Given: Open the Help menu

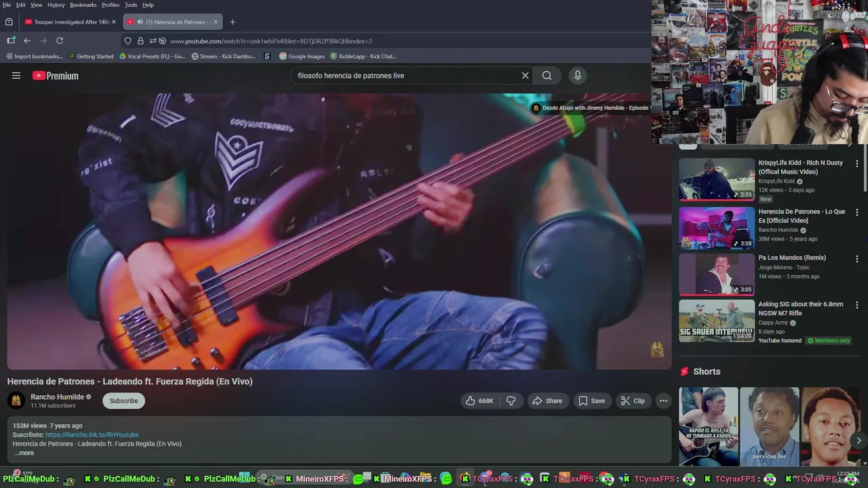Looking at the screenshot, I should tap(148, 5).
